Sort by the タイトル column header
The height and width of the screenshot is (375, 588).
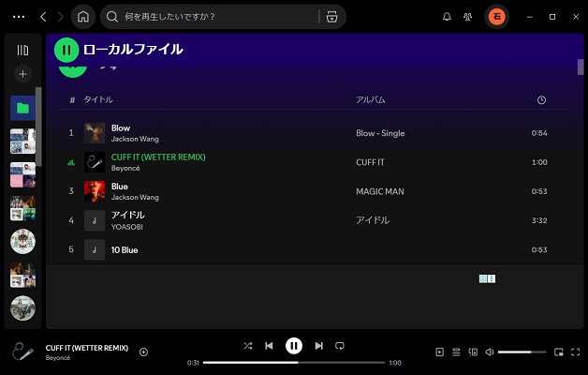coord(98,100)
